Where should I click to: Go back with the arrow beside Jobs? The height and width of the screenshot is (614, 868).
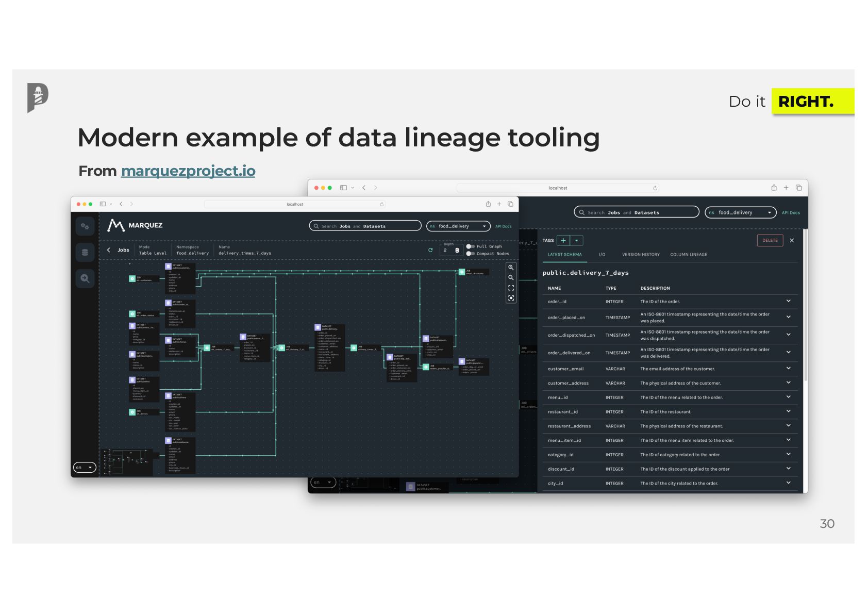coord(109,250)
